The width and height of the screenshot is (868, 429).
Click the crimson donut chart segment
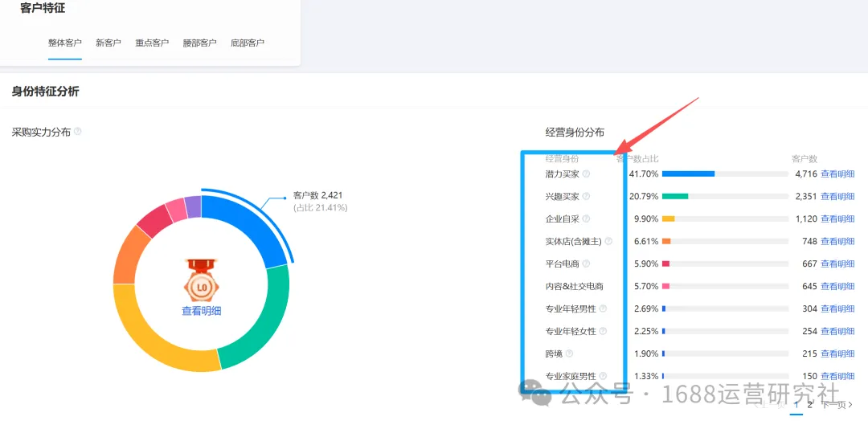coord(156,220)
